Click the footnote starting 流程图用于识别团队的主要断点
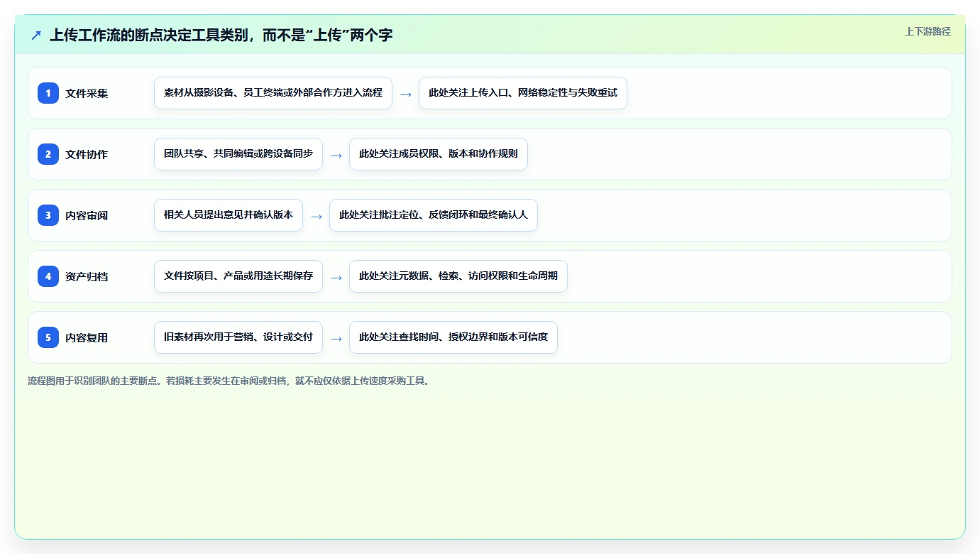The width and height of the screenshot is (980, 554). [x=230, y=381]
